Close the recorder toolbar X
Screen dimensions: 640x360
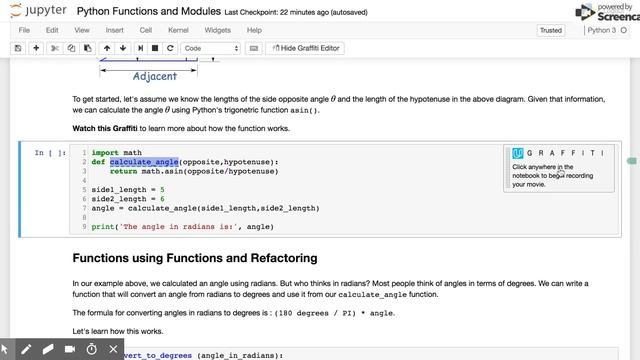113,349
